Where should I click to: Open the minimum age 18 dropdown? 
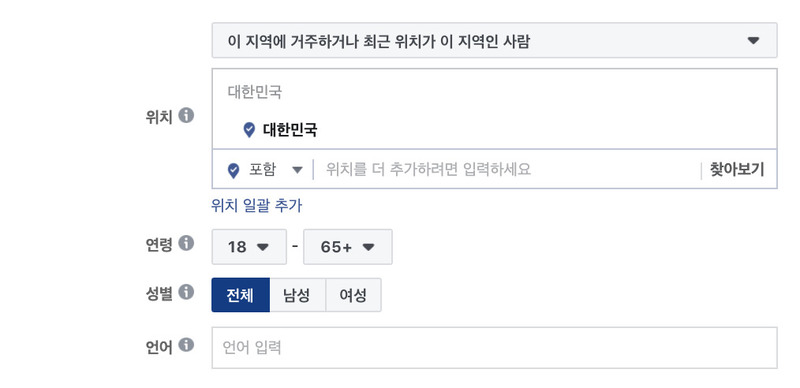point(249,247)
